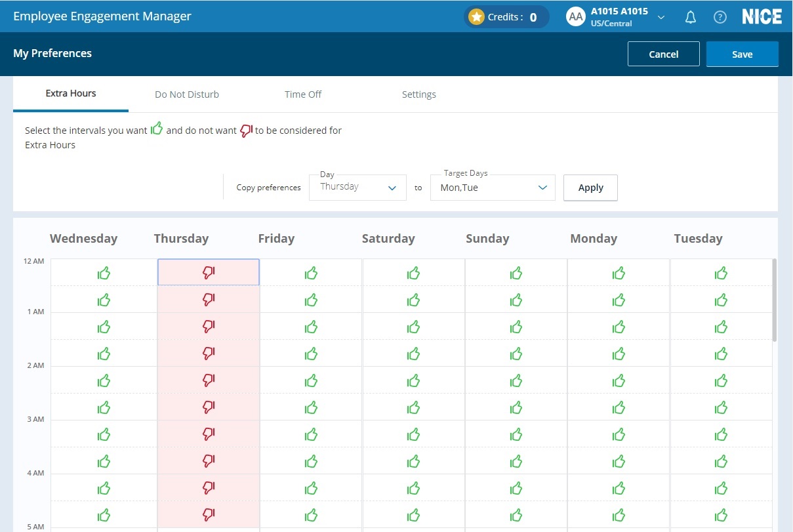Expand the Target Days dropdown
Viewport: 793px width, 532px height.
(493, 188)
